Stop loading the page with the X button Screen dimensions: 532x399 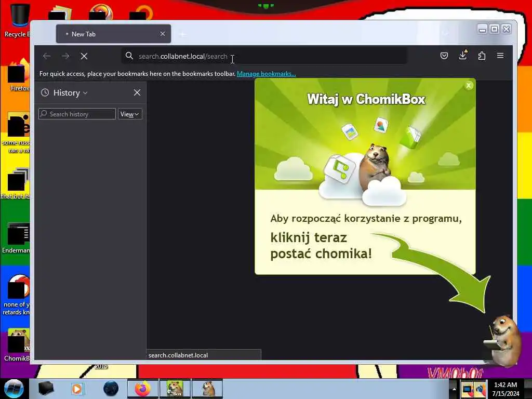click(84, 56)
